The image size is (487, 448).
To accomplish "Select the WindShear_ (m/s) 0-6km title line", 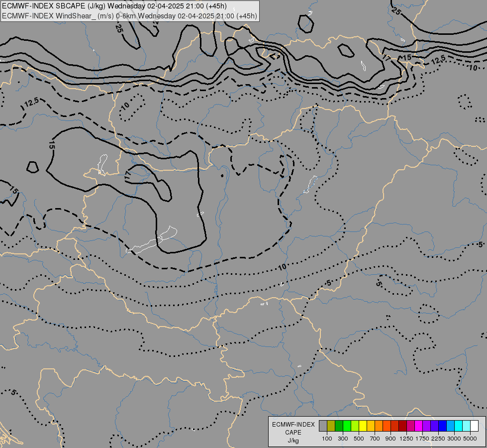I will [x=129, y=15].
